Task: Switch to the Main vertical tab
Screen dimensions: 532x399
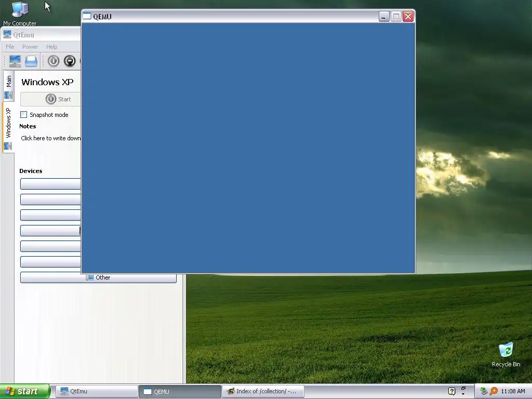Action: click(8, 87)
